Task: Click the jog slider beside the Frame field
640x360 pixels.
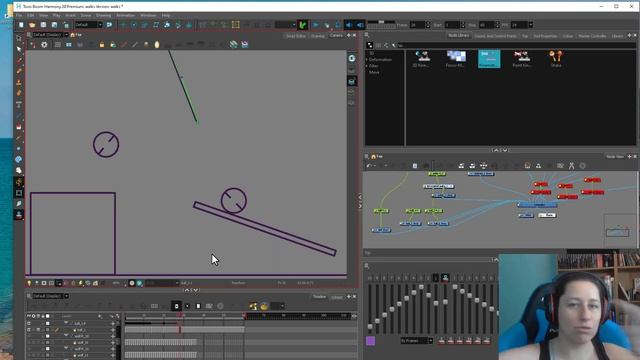Action: pyautogui.click(x=381, y=22)
